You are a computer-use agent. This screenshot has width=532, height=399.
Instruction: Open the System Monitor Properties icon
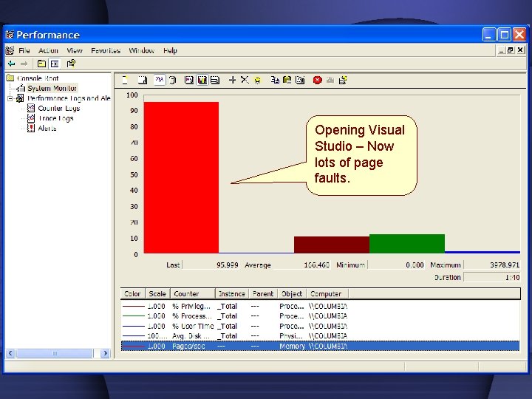point(300,80)
